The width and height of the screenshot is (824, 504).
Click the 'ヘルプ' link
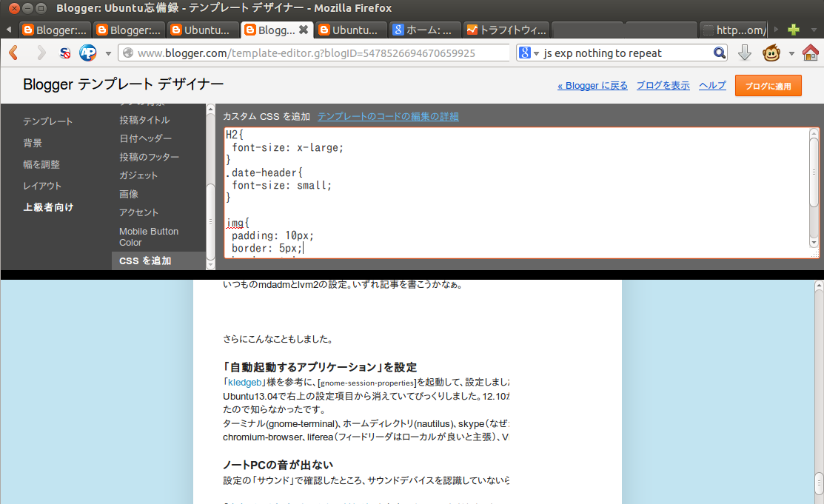712,86
